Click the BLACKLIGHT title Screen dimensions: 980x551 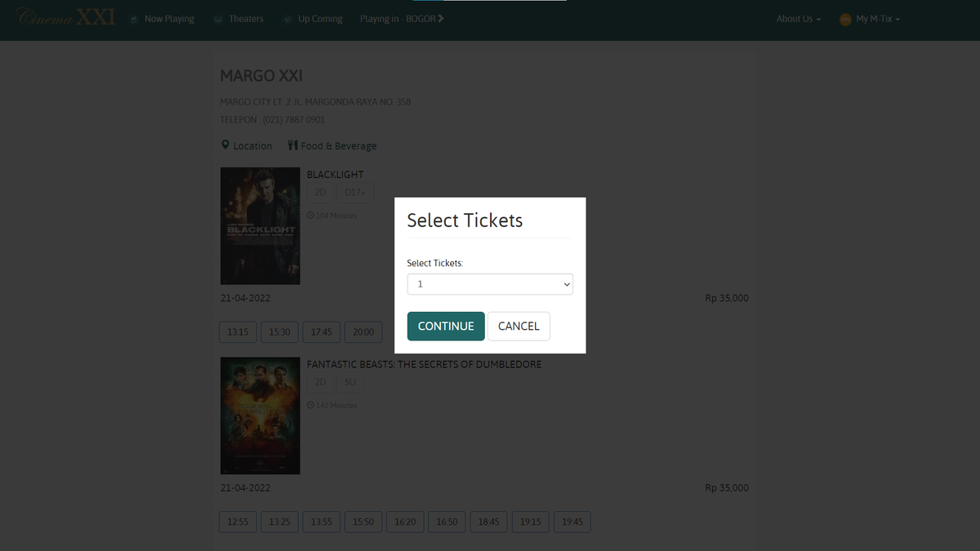tap(336, 175)
